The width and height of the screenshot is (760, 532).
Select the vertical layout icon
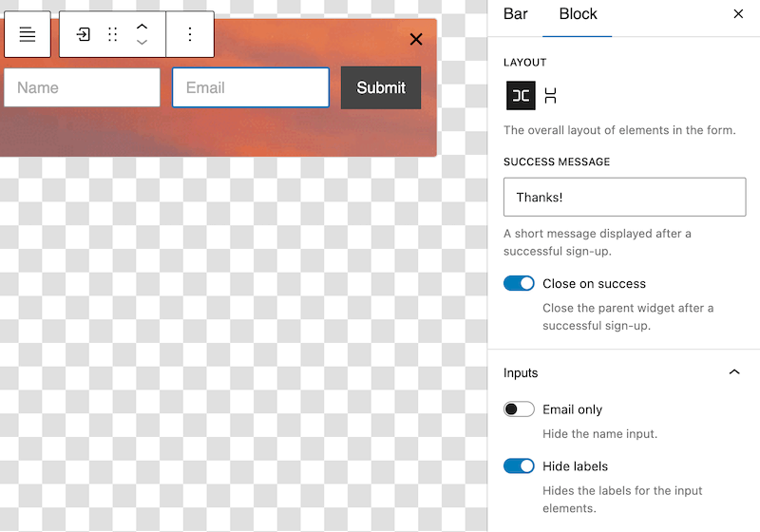(x=550, y=95)
